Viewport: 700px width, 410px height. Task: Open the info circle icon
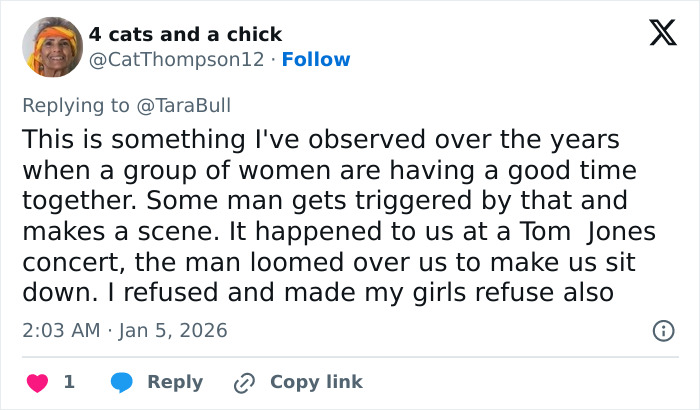tap(663, 330)
